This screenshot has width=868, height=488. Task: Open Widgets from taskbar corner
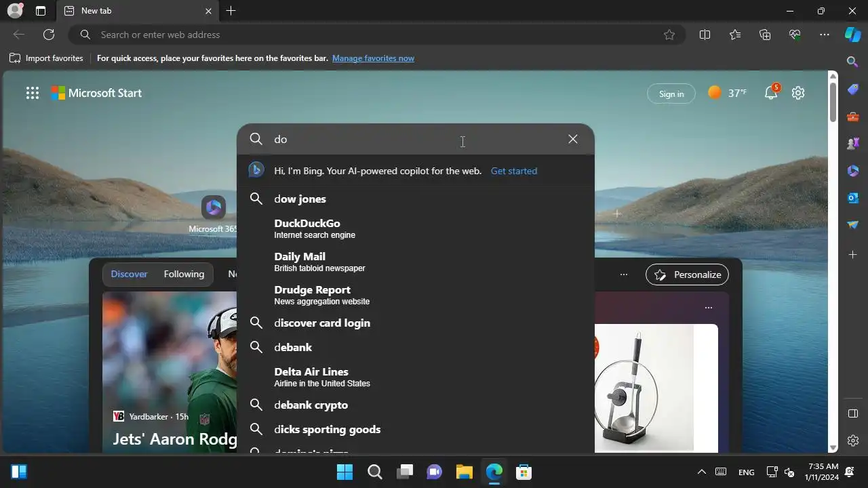point(19,472)
